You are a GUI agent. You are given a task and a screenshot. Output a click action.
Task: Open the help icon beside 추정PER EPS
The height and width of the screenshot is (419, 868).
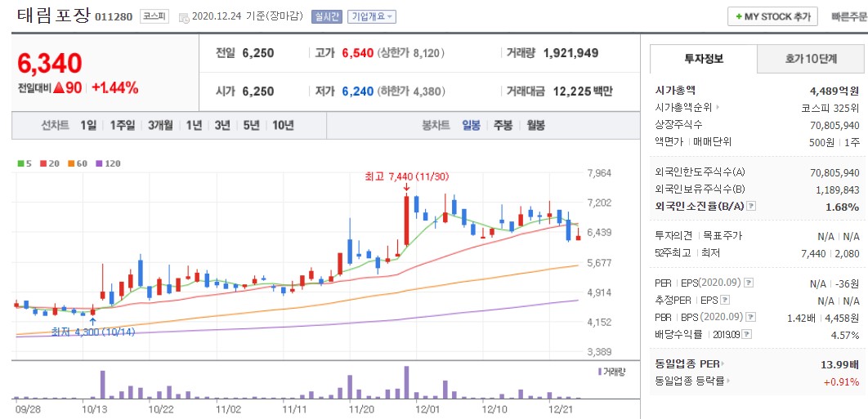pyautogui.click(x=725, y=301)
